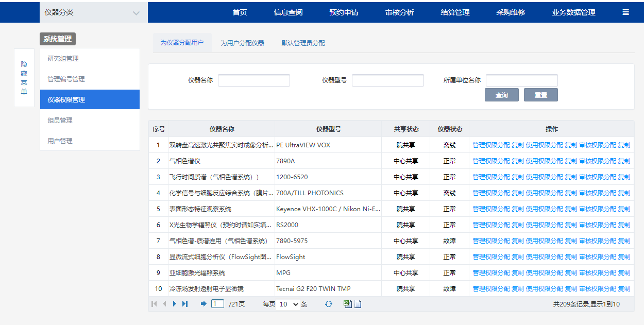Image resolution: width=644 pixels, height=325 pixels.
Task: Go to the first page of results
Action: (154, 304)
